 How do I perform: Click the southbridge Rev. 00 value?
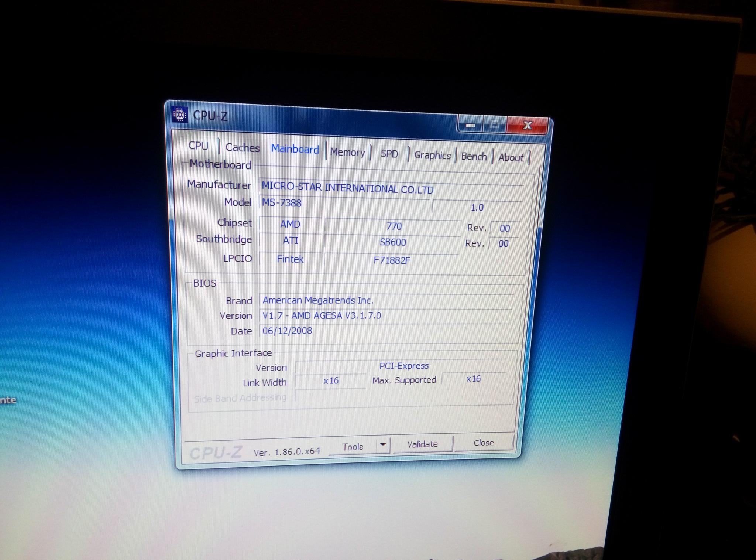coord(504,244)
